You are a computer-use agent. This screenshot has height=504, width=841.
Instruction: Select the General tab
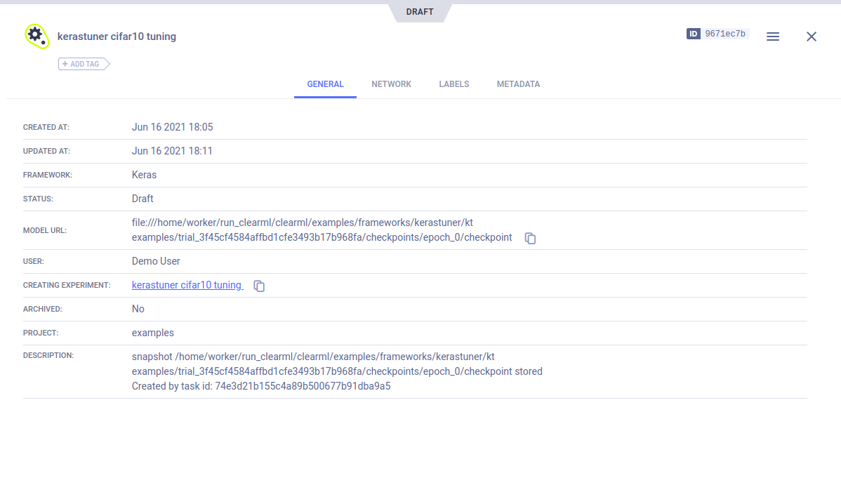pos(325,84)
